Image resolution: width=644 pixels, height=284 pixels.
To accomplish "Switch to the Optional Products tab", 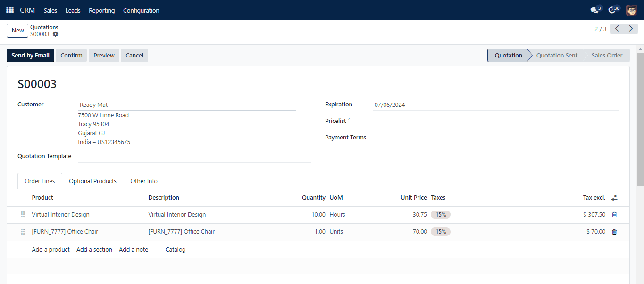I will (92, 181).
